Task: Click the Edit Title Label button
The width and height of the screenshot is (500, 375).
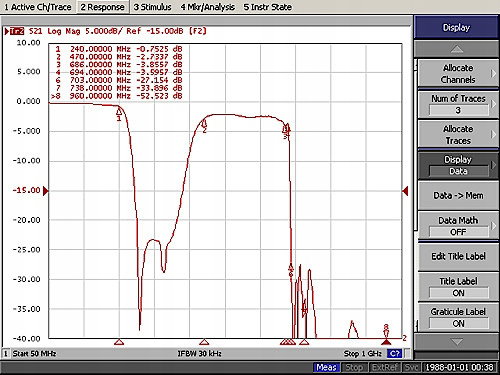Action: 458,257
